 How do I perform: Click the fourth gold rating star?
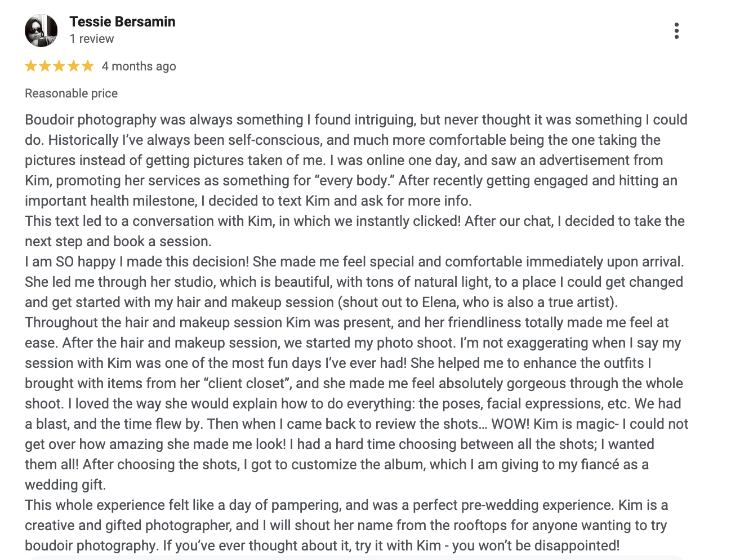click(x=73, y=66)
